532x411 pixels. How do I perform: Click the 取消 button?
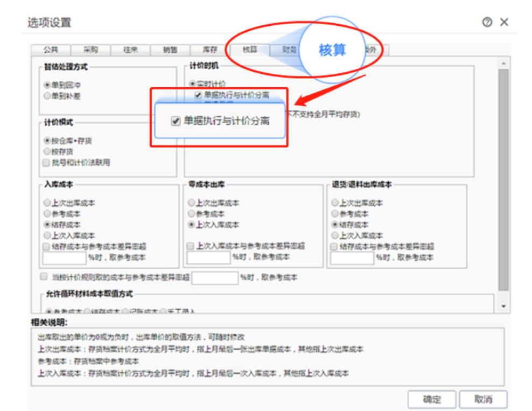pos(483,400)
